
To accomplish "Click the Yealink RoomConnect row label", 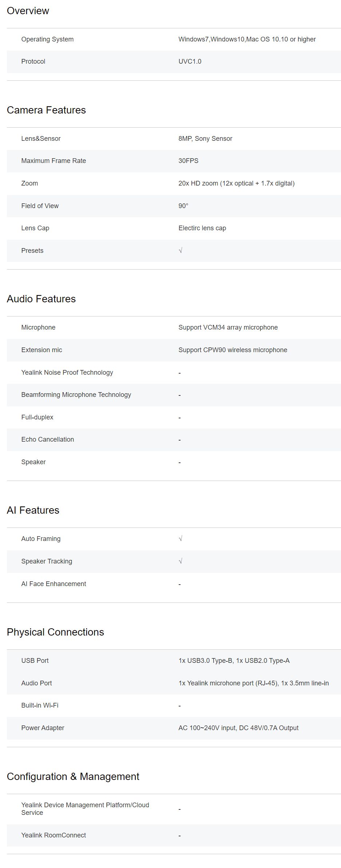I will (x=53, y=835).
